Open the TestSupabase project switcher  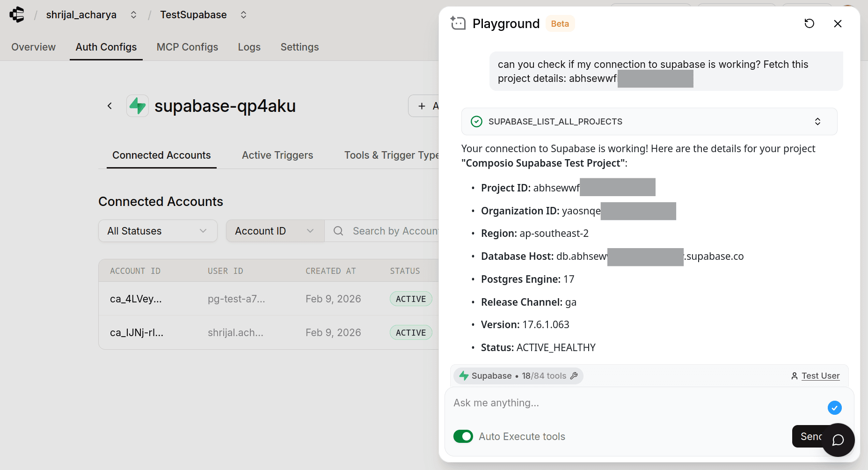[x=243, y=15]
